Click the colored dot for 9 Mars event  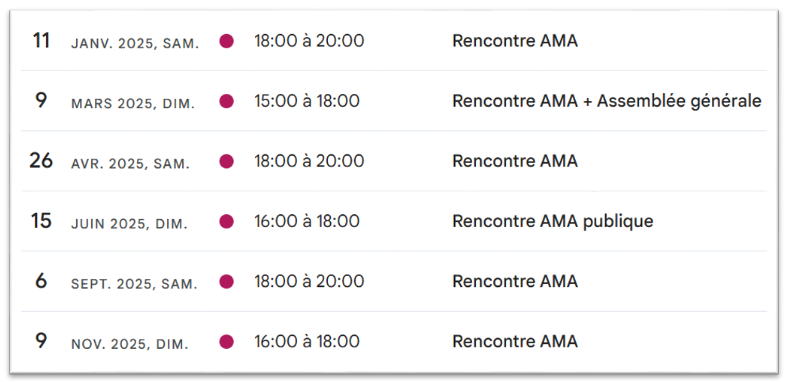pyautogui.click(x=226, y=101)
